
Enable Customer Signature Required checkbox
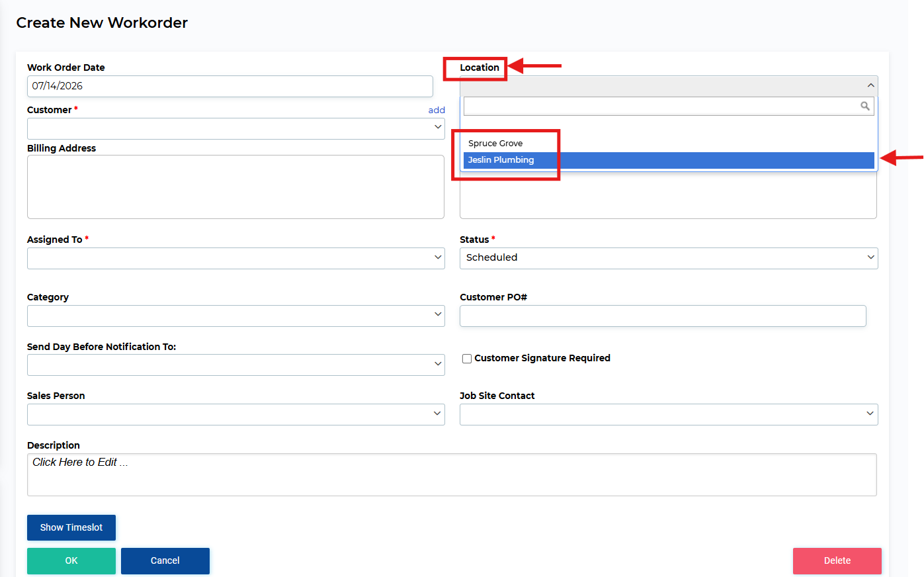point(467,359)
